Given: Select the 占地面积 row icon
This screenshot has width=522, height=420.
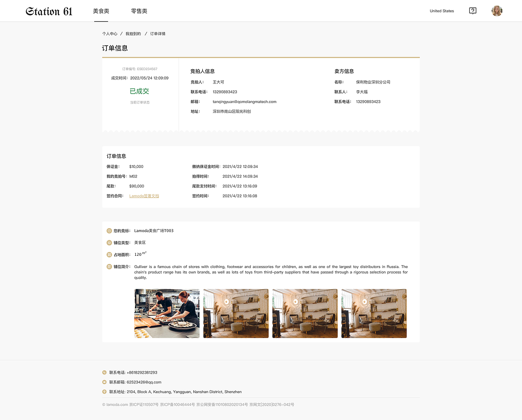Looking at the screenshot, I should click(x=109, y=255).
